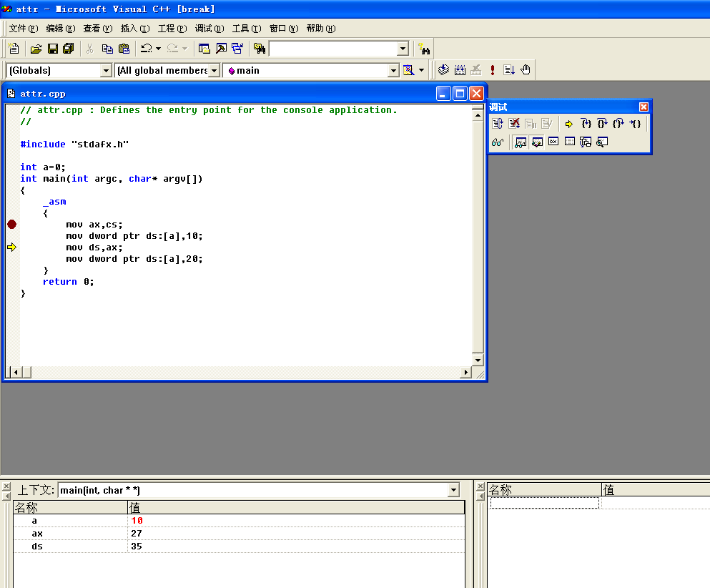This screenshot has height=588, width=710.
Task: Open QuickWatch with the glasses icon
Action: (498, 142)
